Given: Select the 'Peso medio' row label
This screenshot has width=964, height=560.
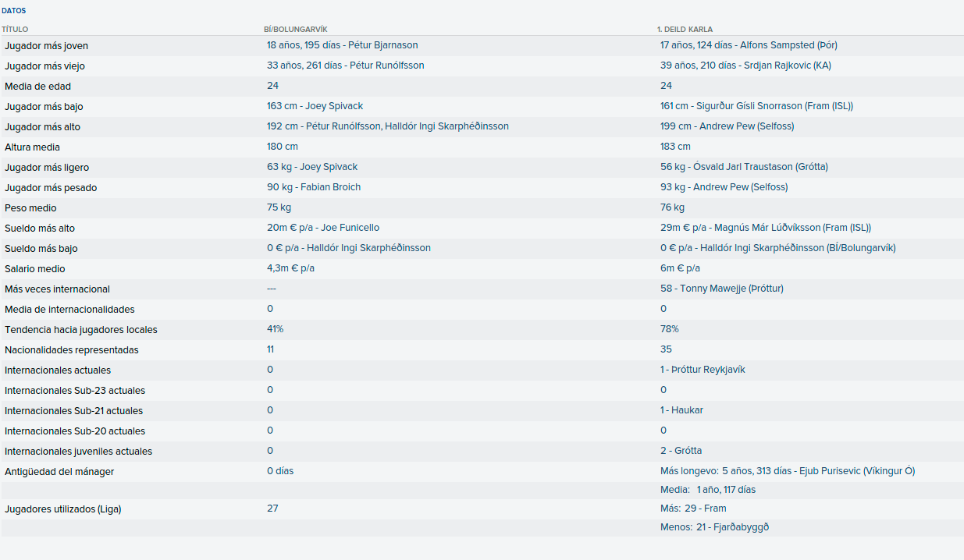Looking at the screenshot, I should 30,208.
